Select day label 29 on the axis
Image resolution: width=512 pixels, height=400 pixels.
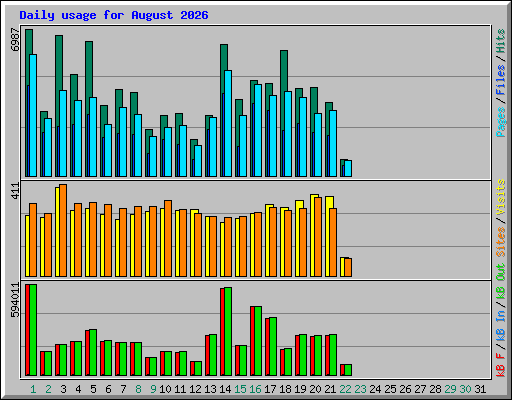point(450,389)
